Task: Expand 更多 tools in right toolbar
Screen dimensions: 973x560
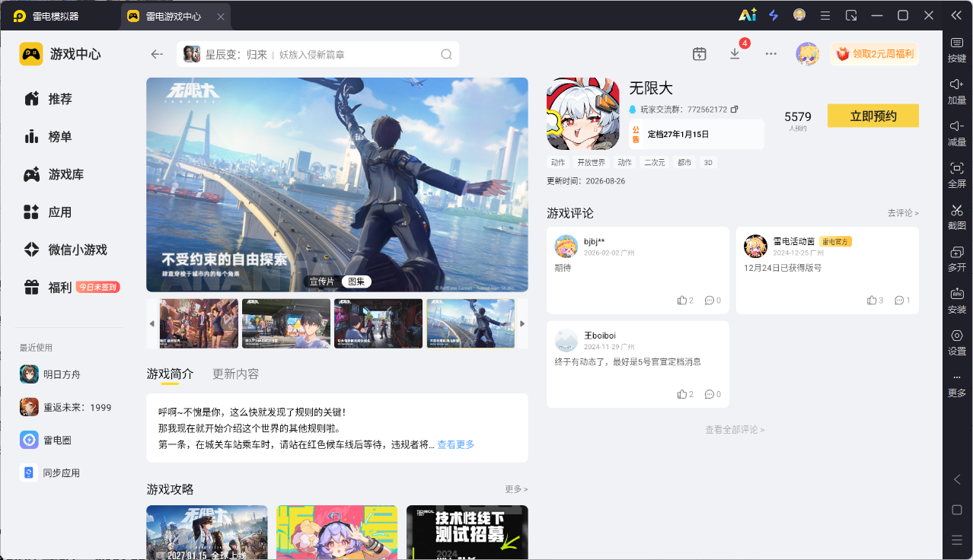Action: click(957, 385)
